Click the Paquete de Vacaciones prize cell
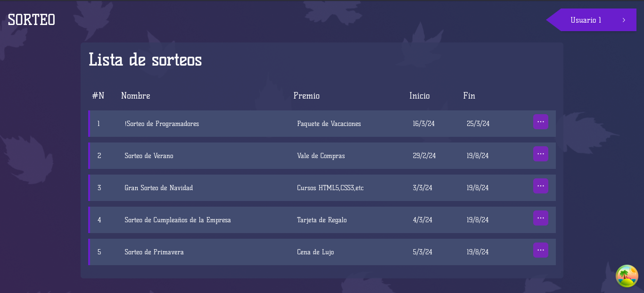This screenshot has height=293, width=644. tap(329, 124)
